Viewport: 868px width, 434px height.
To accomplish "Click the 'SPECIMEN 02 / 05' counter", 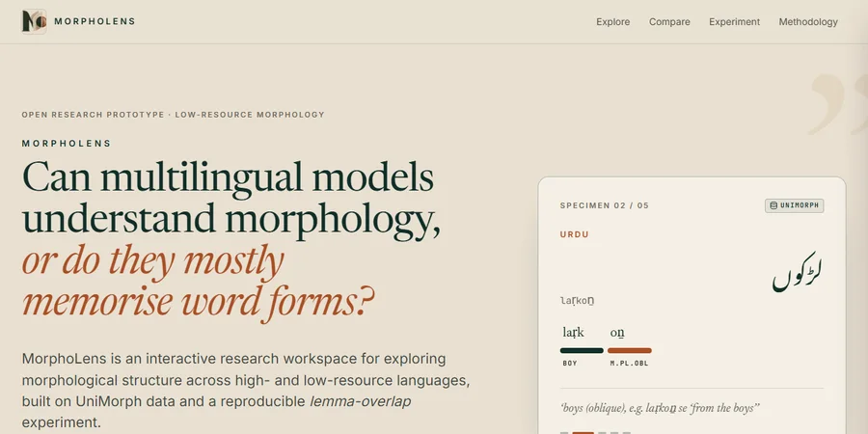I will click(x=604, y=205).
